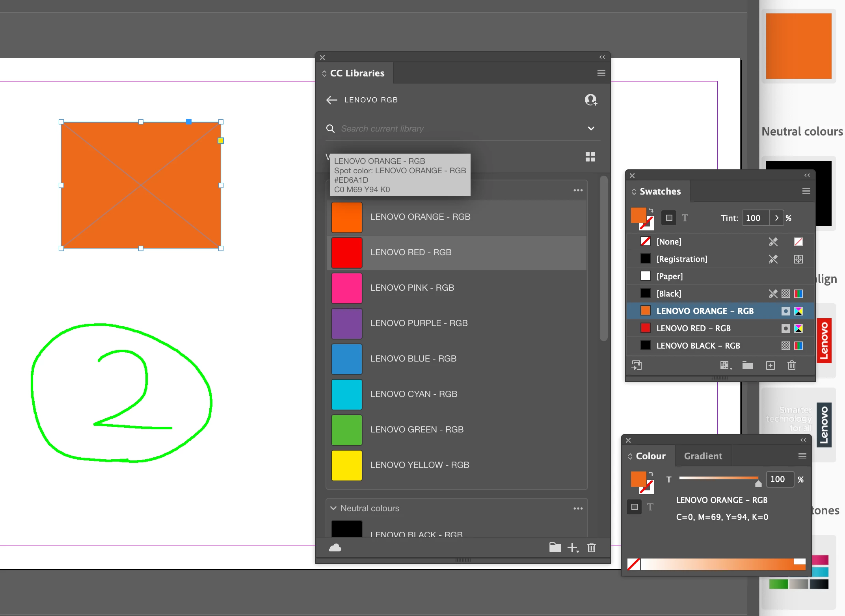Click the new colour group folder in Swatches

(x=747, y=366)
